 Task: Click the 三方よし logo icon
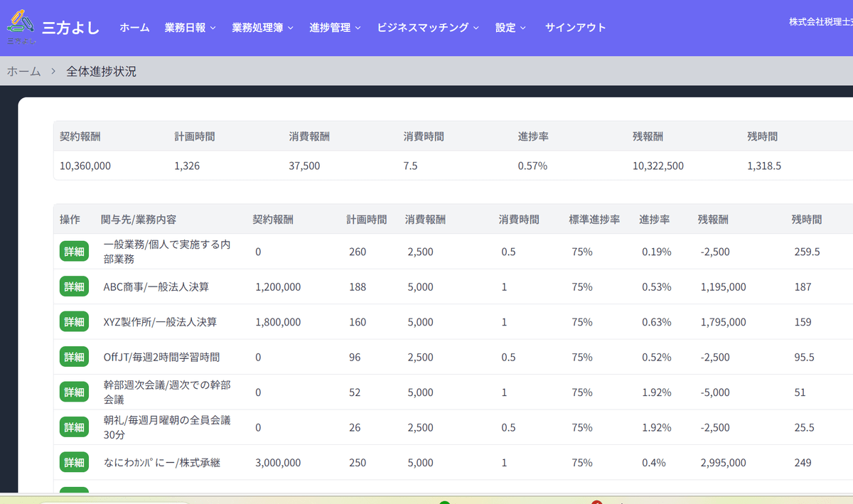coord(20,24)
